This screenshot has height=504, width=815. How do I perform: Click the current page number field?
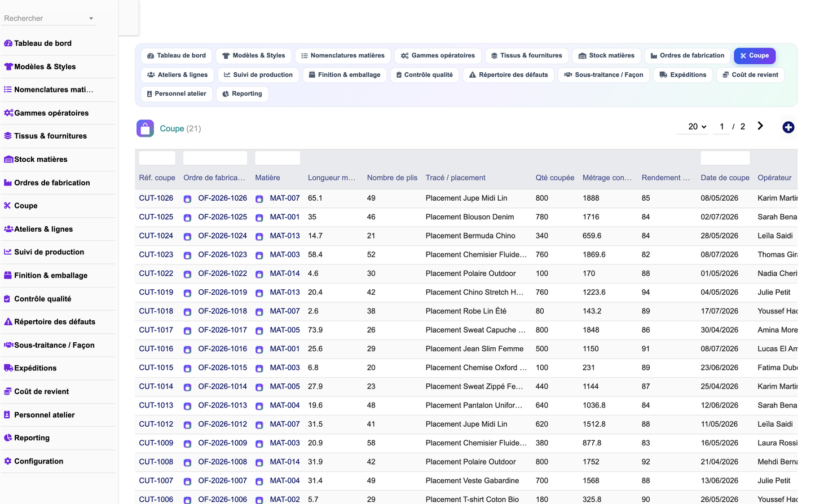pos(721,127)
